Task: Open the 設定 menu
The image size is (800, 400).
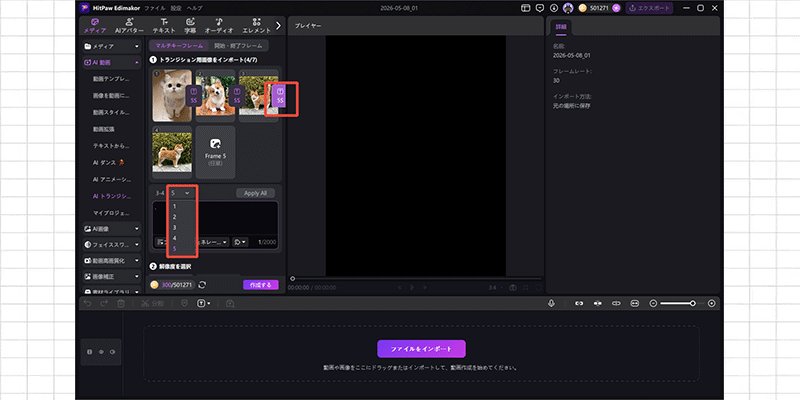Action: 176,8
